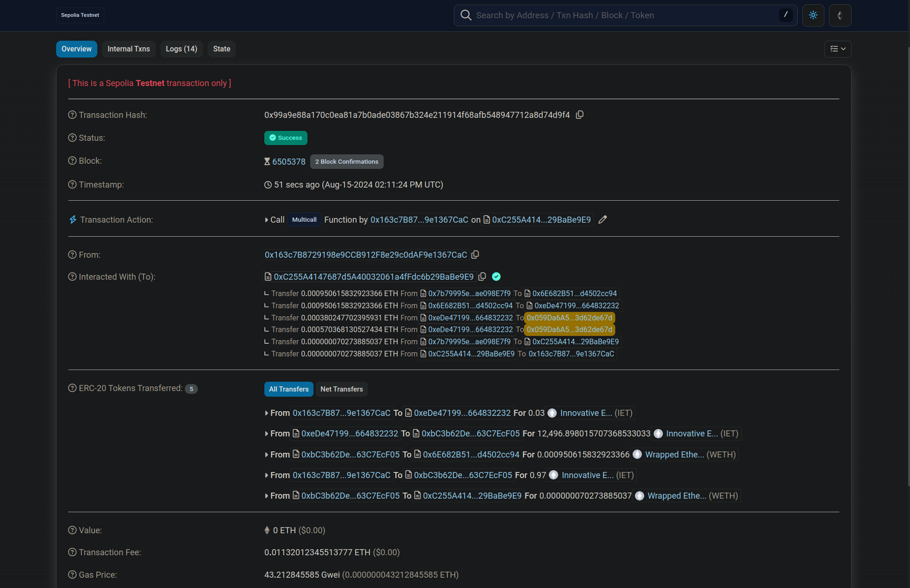Expand the Call Multicall transaction action arrow
910x588 pixels.
(x=267, y=220)
